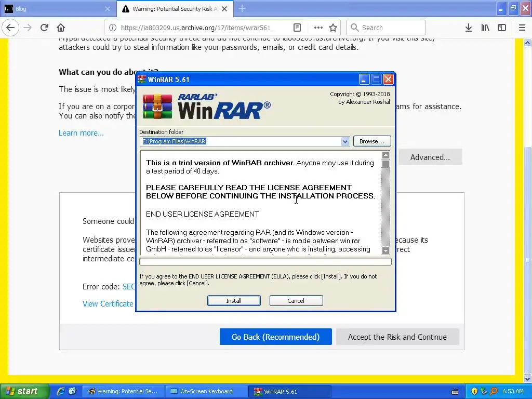Minimize the Firefox window
The height and width of the screenshot is (399, 532).
tap(500, 9)
